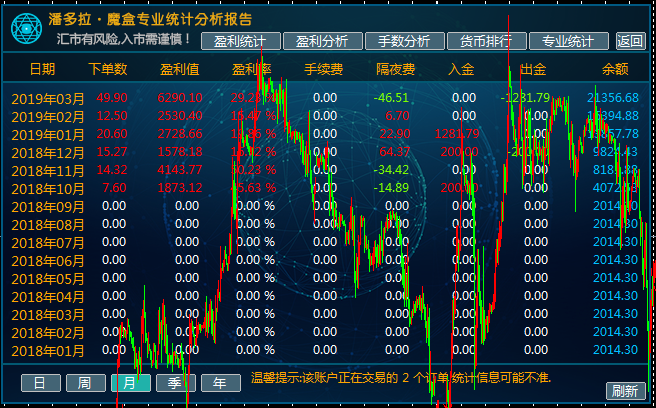Click profit value 1873.12
This screenshot has height=408, width=656.
coord(180,187)
